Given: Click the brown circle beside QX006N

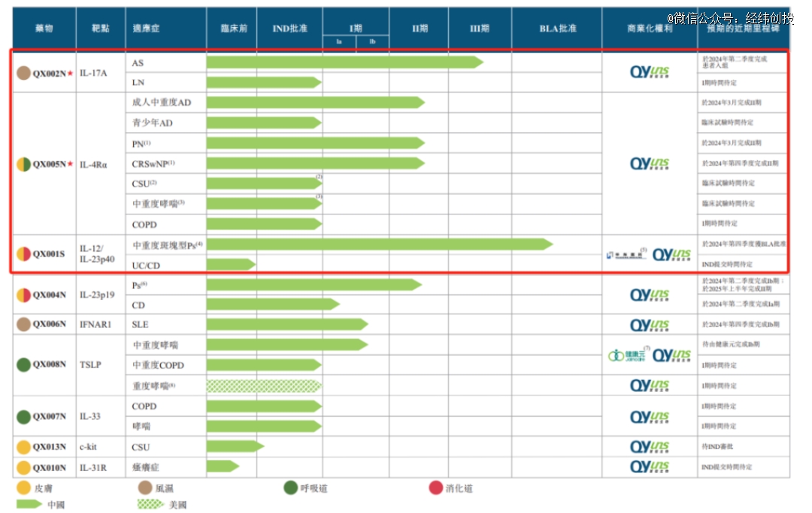Looking at the screenshot, I should [x=23, y=324].
